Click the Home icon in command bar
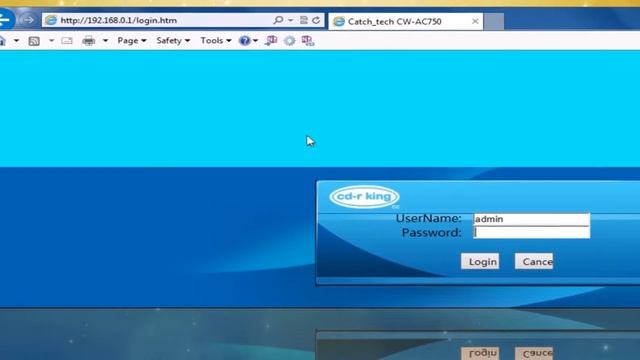 coord(2,41)
